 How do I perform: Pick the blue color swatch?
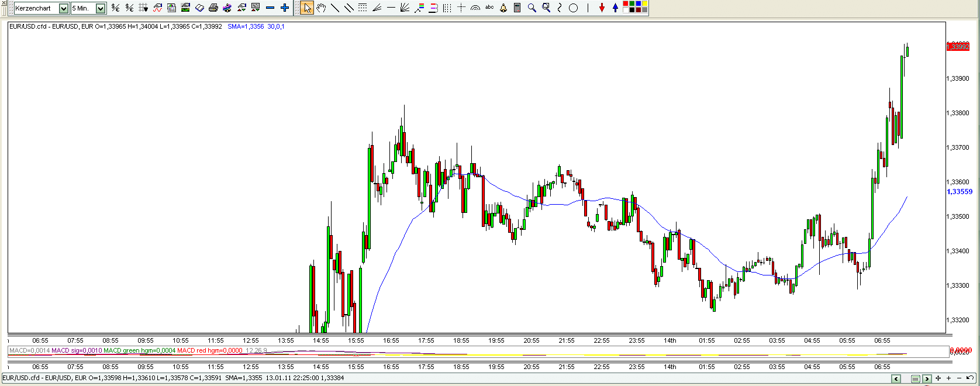[639, 4]
